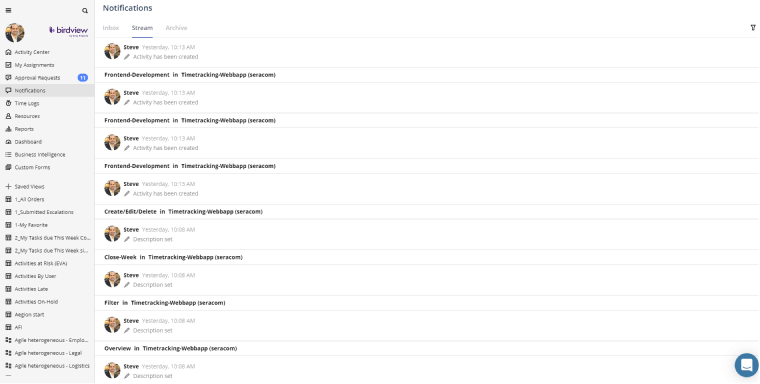The width and height of the screenshot is (760, 384).
Task: Go to Activity Center home icon
Action: click(x=8, y=52)
